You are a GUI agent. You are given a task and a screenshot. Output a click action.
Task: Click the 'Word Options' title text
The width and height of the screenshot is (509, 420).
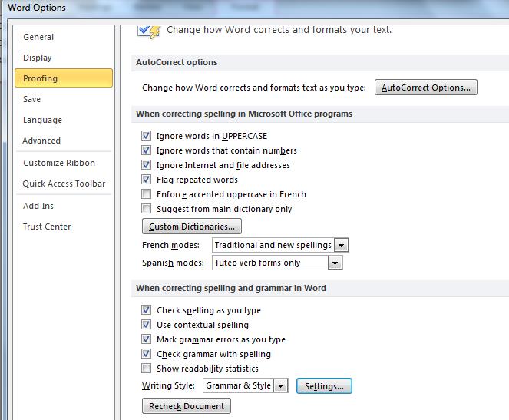(x=36, y=8)
